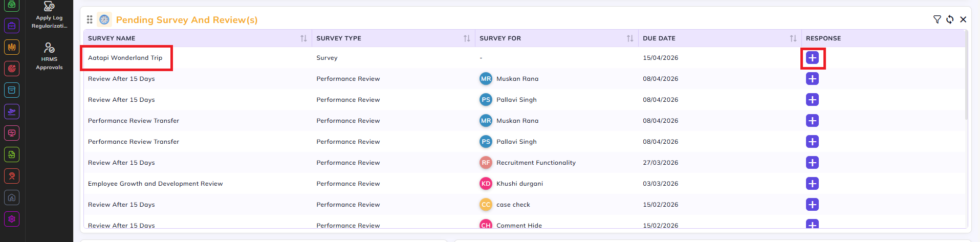Select the Aatapi Wonderland Trip survey name
Image resolution: width=980 pixels, height=242 pixels.
[125, 58]
